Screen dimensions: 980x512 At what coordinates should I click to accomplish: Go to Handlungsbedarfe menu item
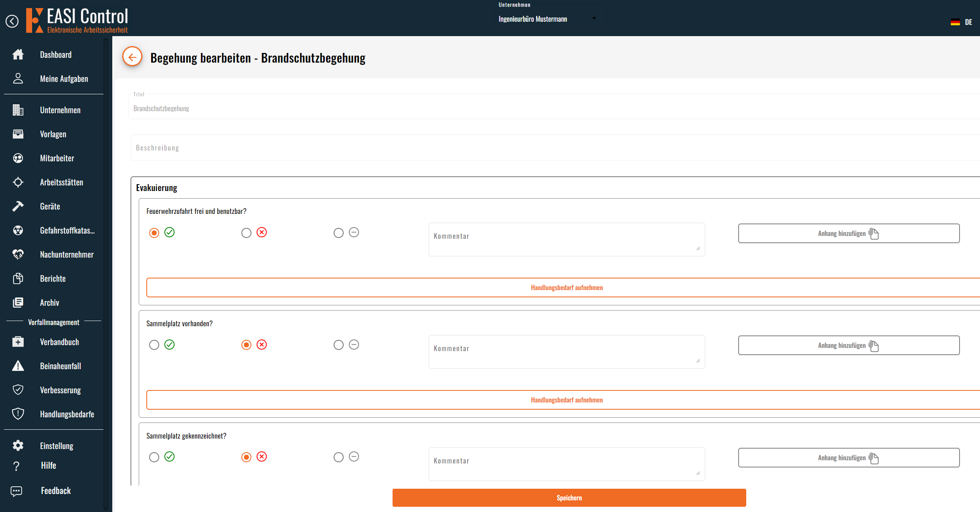pyautogui.click(x=67, y=414)
